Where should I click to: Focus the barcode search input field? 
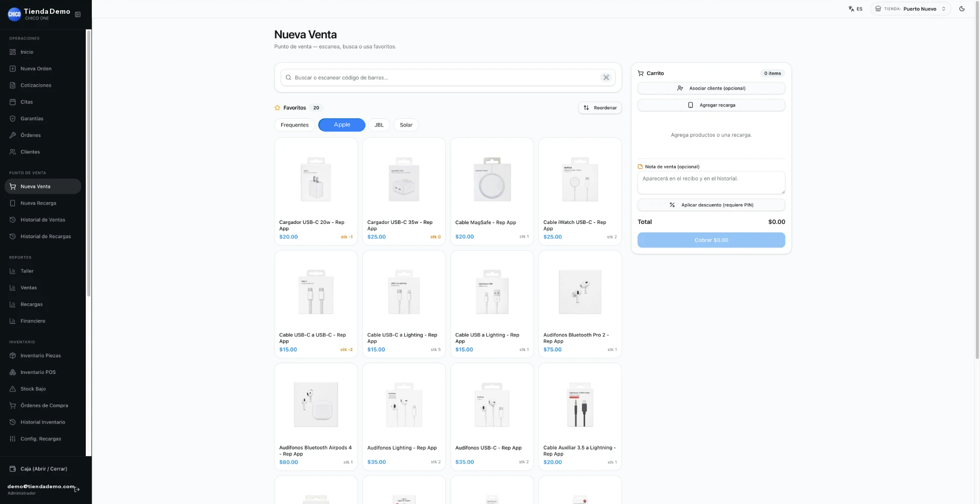448,78
